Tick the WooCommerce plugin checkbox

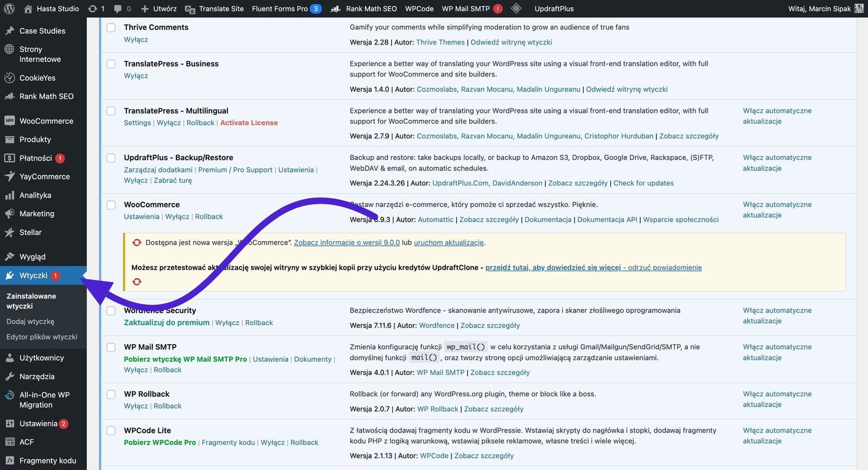(111, 205)
